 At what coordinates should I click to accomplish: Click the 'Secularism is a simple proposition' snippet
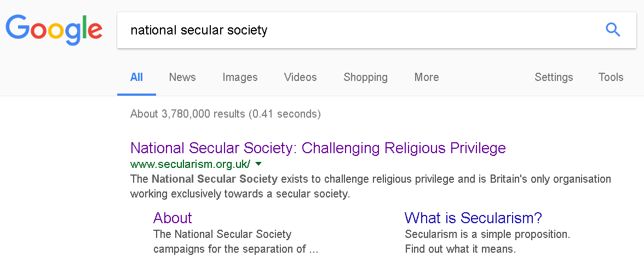tap(487, 242)
